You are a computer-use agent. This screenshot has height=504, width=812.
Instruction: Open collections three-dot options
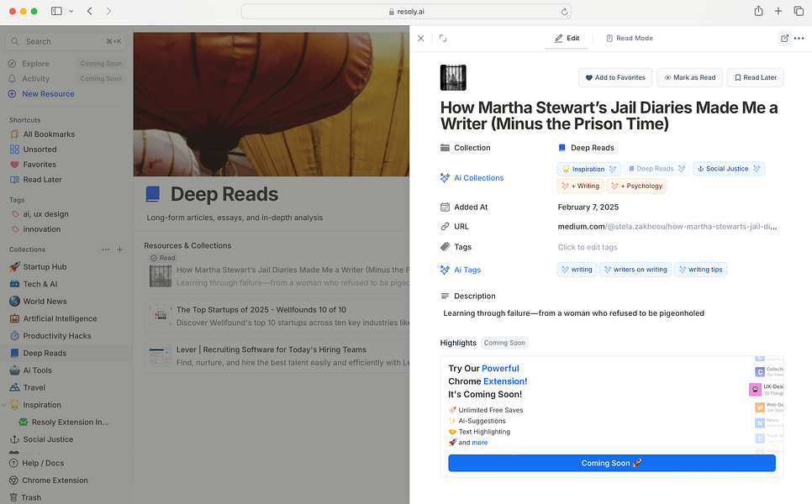tap(106, 249)
